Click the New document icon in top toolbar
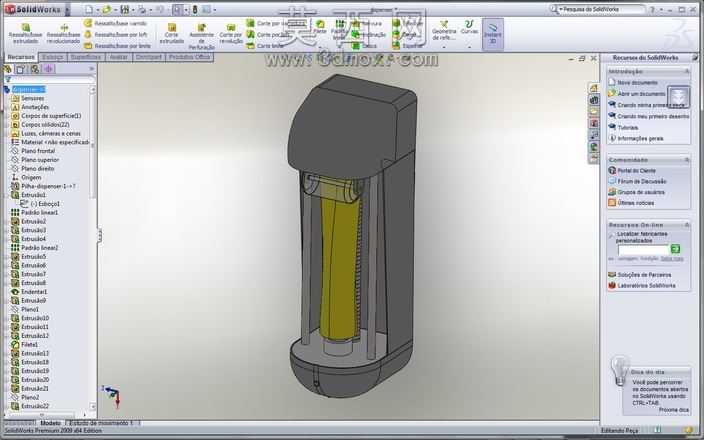This screenshot has width=704, height=440. click(89, 9)
